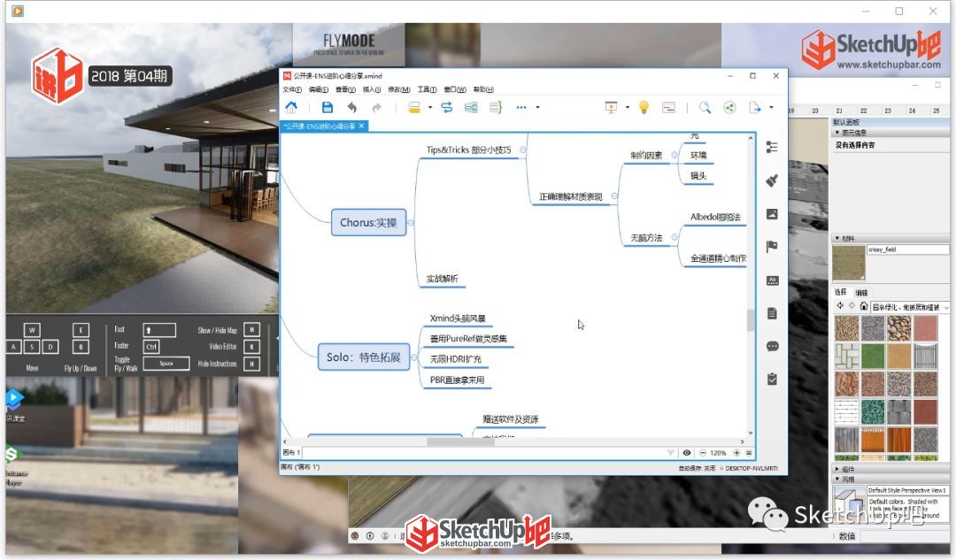This screenshot has height=560, width=956.
Task: Open the share icon in toolbar
Action: (729, 107)
